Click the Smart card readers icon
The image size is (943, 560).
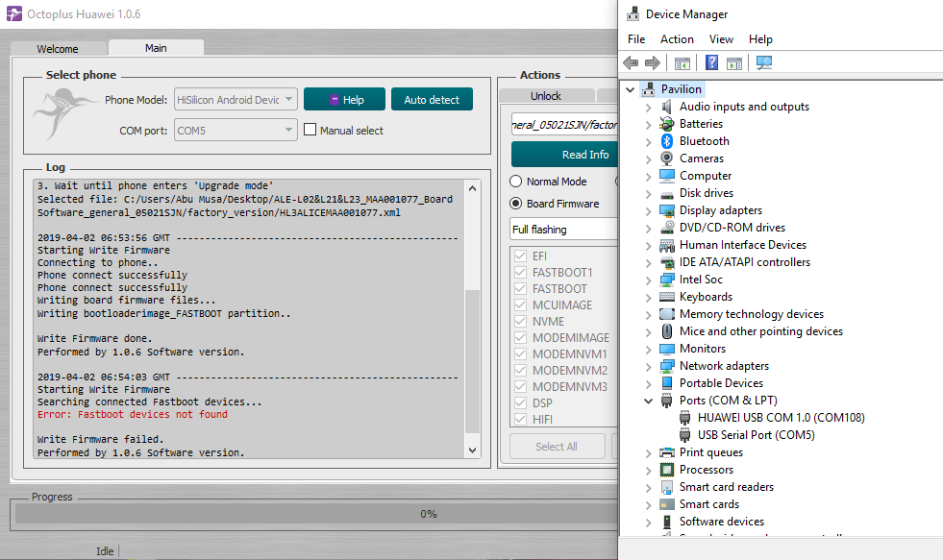(666, 487)
